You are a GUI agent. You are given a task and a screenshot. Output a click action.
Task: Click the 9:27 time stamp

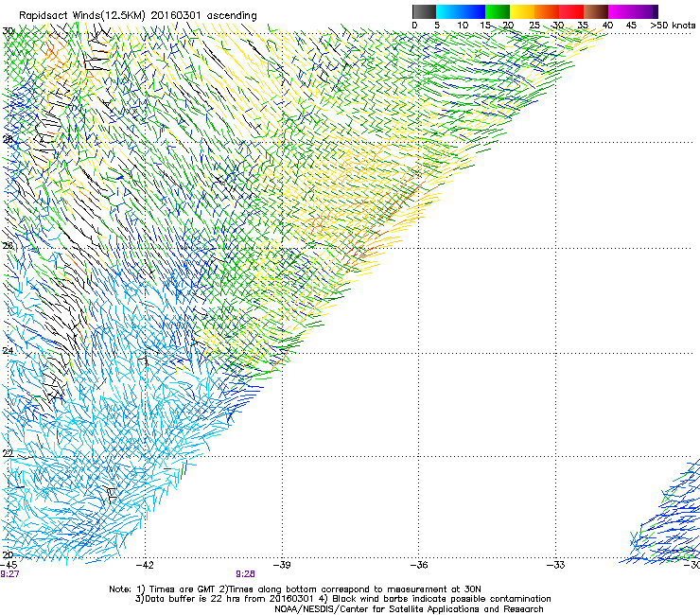(9, 574)
